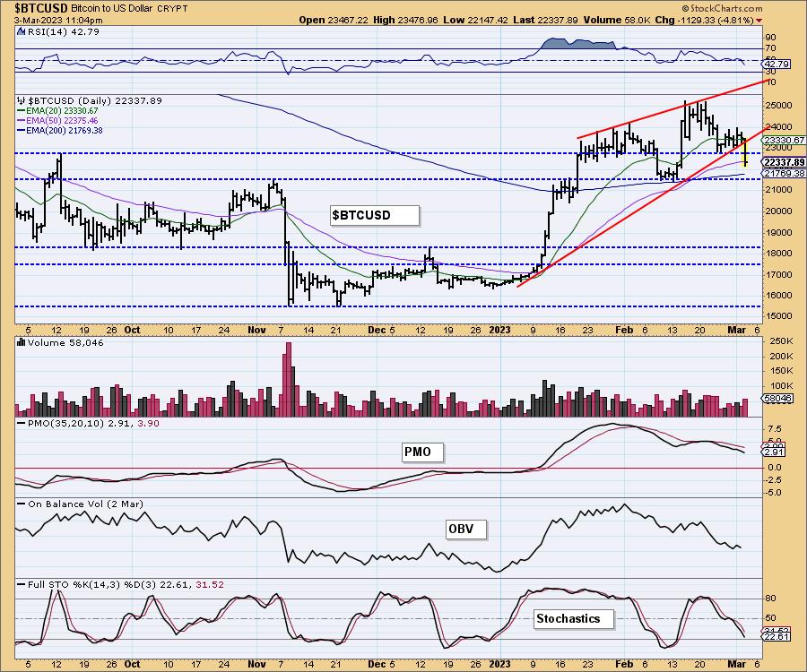Viewport: 807px width, 672px height.
Task: Click the yellow-highlighted latest price bar
Action: click(x=746, y=152)
